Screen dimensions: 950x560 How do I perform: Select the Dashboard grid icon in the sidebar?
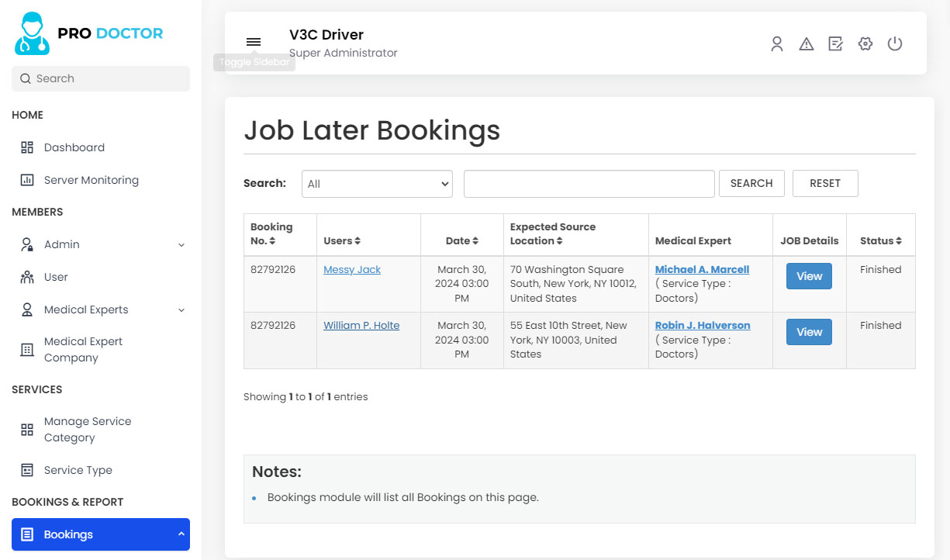[x=26, y=147]
